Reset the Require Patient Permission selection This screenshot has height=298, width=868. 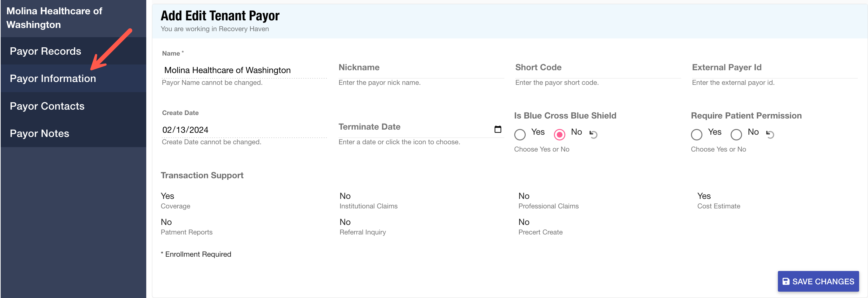coord(770,134)
